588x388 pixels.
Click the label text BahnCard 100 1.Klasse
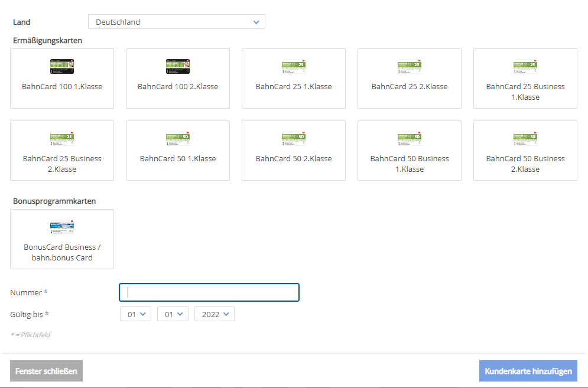62,87
